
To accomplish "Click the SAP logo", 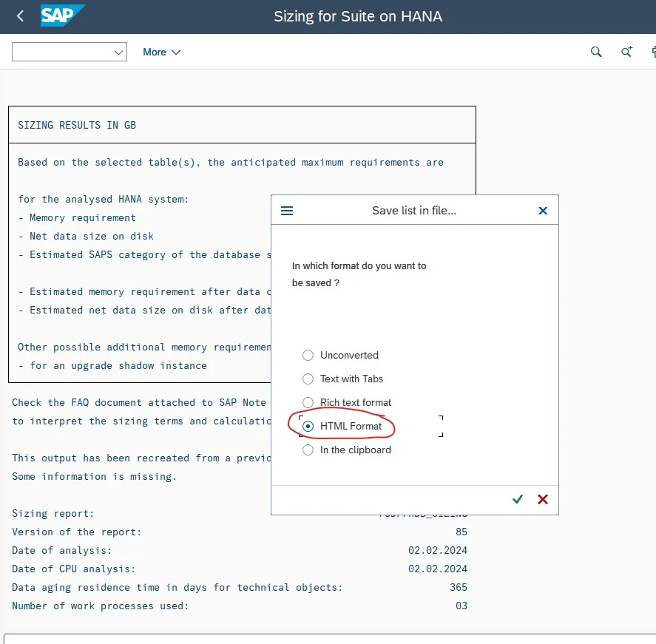I will pos(62,16).
